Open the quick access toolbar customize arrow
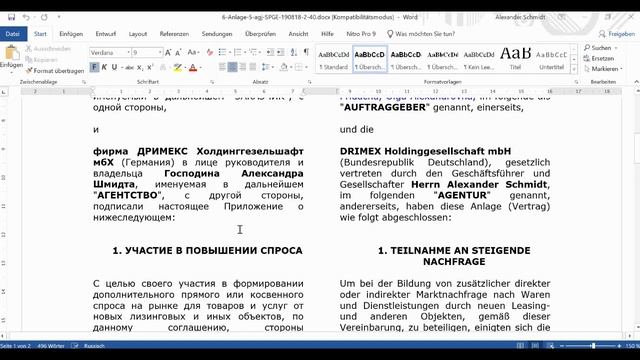 (x=59, y=17)
